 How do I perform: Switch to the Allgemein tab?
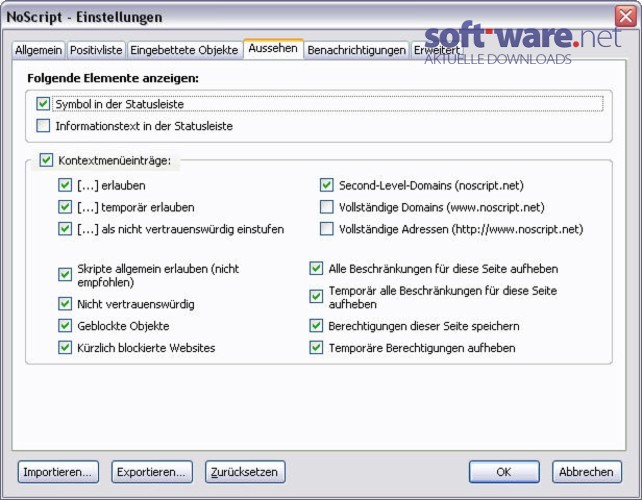coord(38,50)
